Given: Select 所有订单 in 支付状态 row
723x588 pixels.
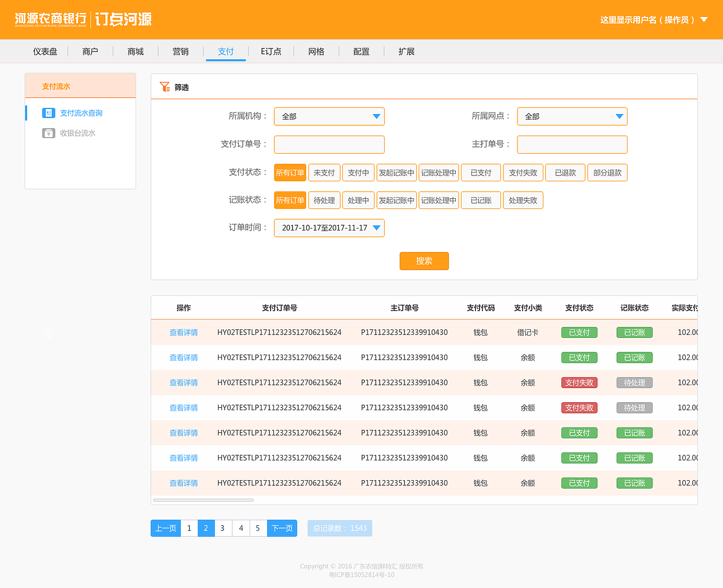Looking at the screenshot, I should (290, 173).
